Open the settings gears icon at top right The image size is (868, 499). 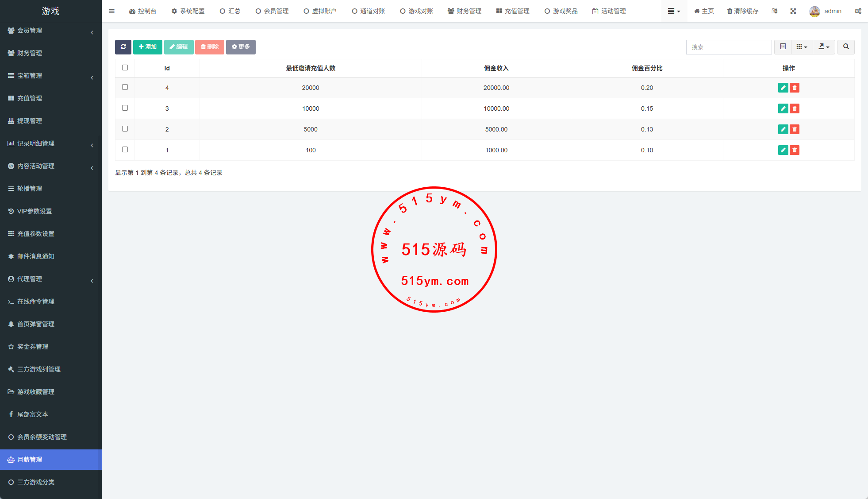(857, 11)
